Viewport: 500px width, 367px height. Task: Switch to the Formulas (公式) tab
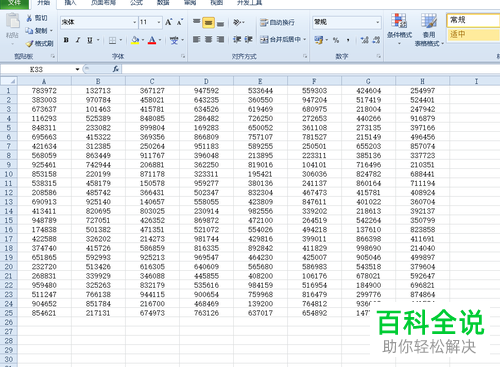pos(136,3)
